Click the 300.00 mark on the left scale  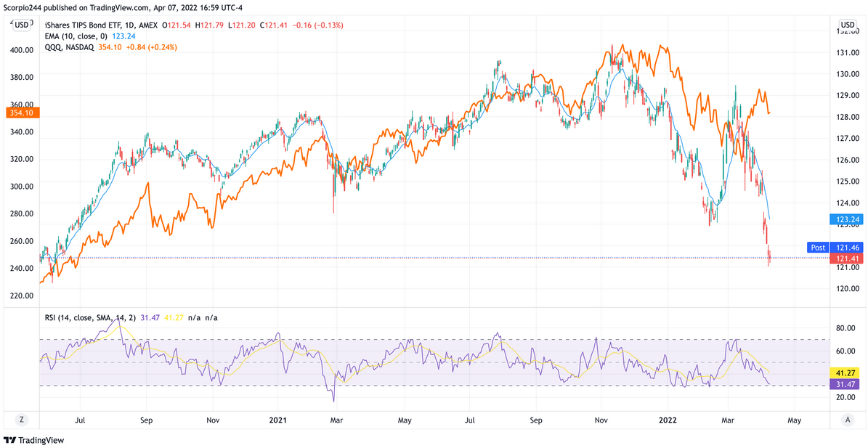23,187
